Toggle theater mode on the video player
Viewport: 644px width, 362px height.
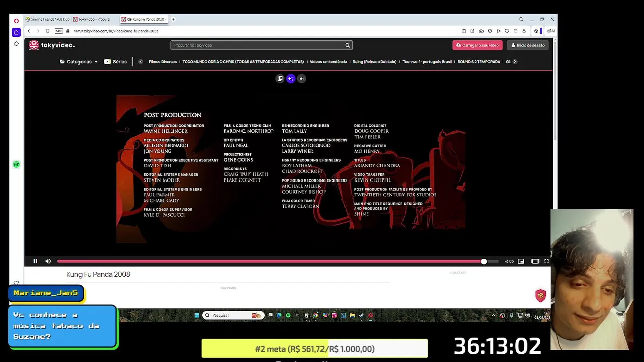(535, 261)
